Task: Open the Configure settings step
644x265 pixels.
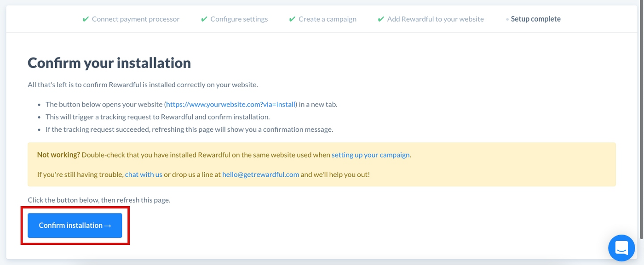Action: [x=239, y=19]
